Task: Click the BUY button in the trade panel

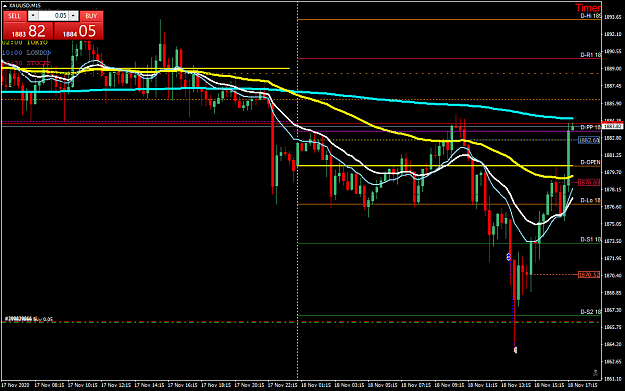Action: pyautogui.click(x=91, y=16)
